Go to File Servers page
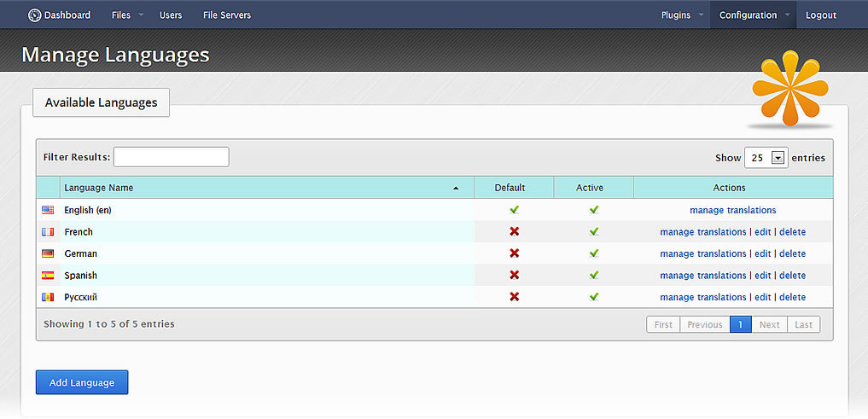 point(227,15)
